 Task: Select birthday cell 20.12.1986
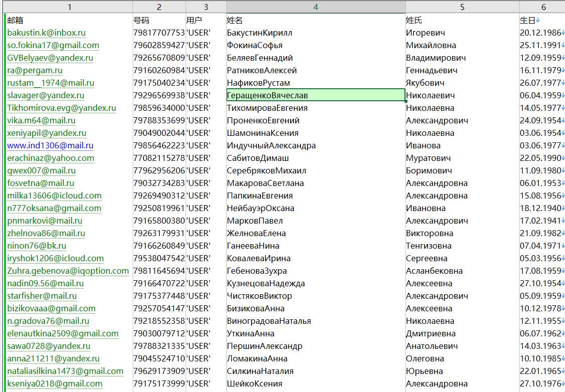542,33
